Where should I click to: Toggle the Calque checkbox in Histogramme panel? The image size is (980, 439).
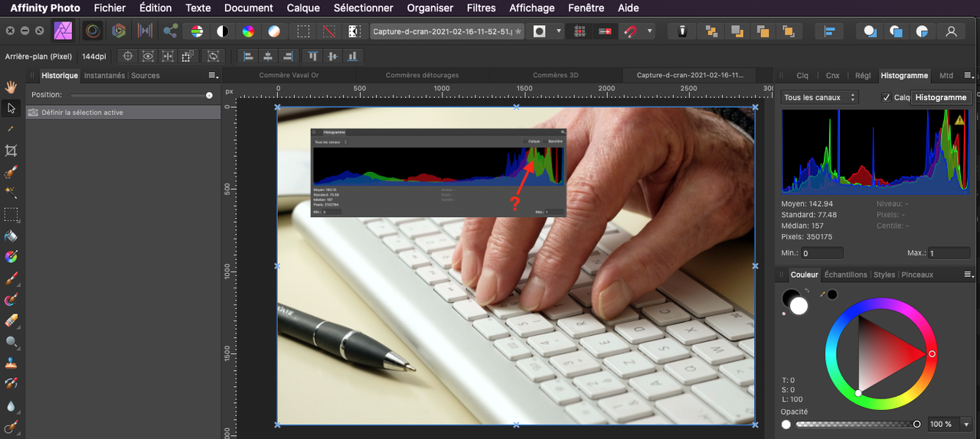[887, 98]
